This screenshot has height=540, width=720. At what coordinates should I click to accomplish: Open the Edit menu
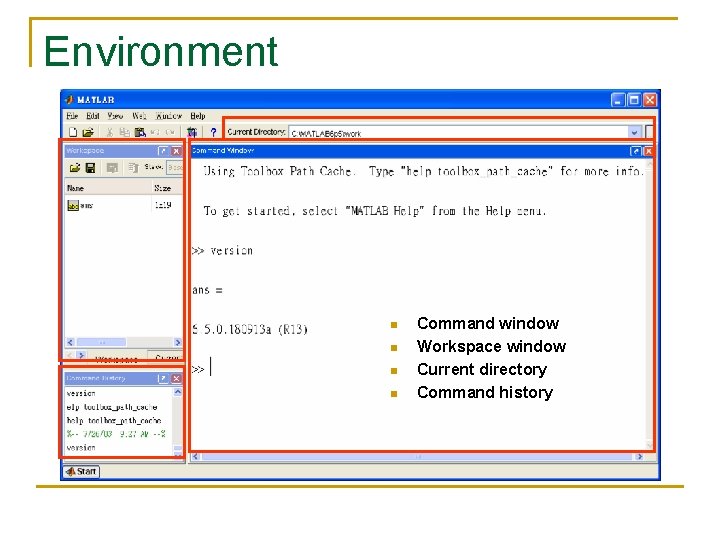tap(93, 116)
